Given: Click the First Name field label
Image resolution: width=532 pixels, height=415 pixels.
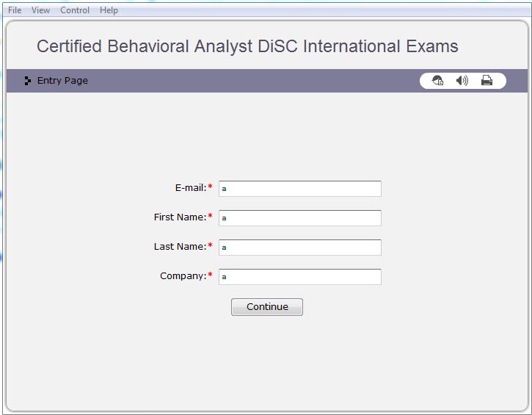Looking at the screenshot, I should tap(180, 217).
